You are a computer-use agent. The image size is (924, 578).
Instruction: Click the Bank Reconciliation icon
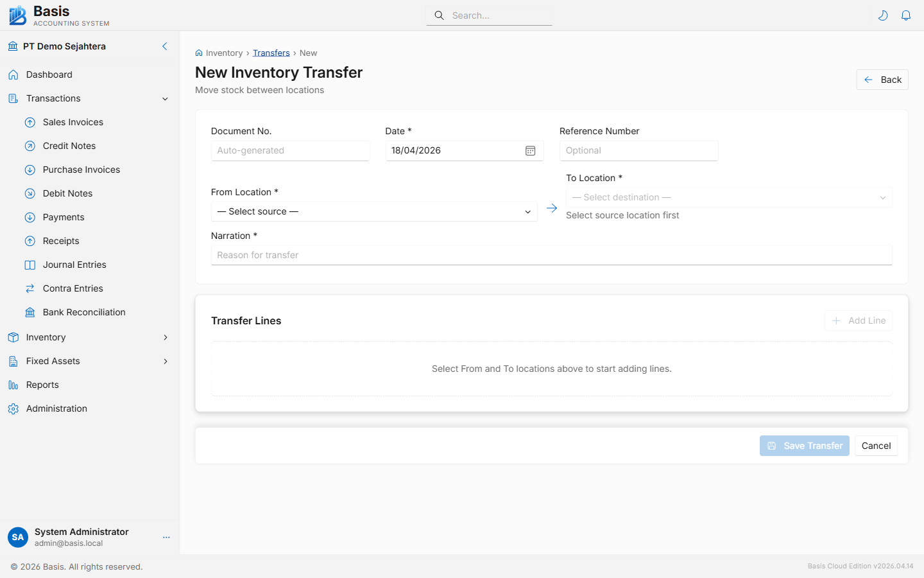coord(30,312)
